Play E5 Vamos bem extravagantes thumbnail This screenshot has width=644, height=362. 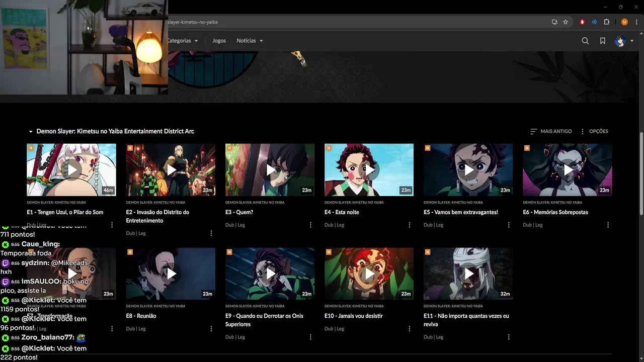[x=468, y=170]
